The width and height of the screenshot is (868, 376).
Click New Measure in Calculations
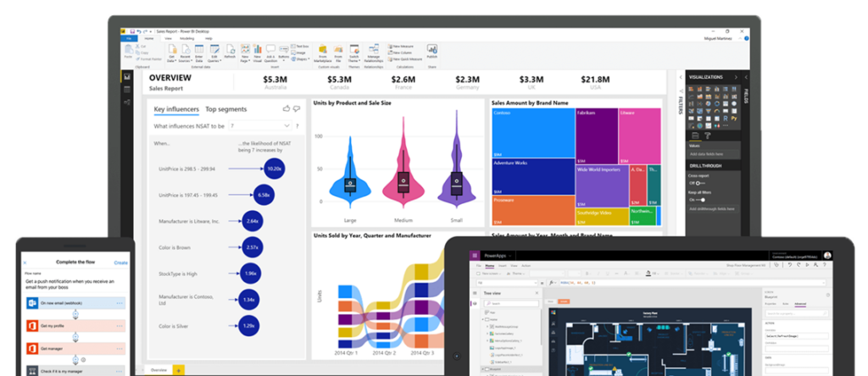401,47
